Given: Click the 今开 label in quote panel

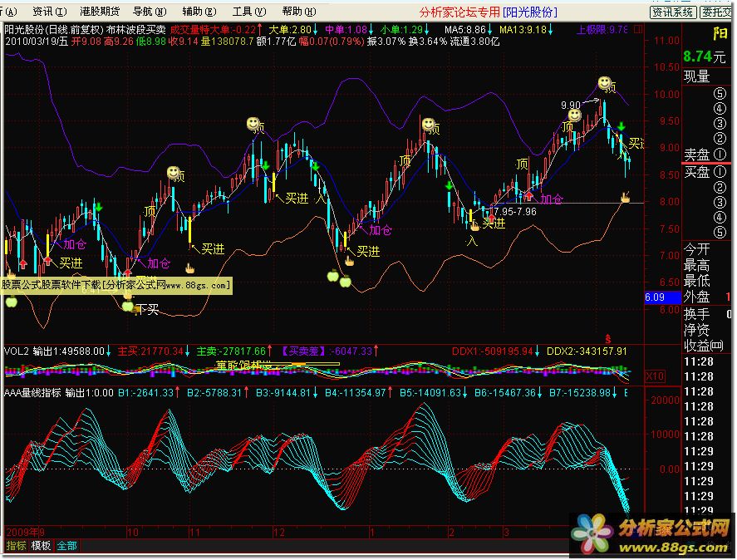Looking at the screenshot, I should (696, 249).
